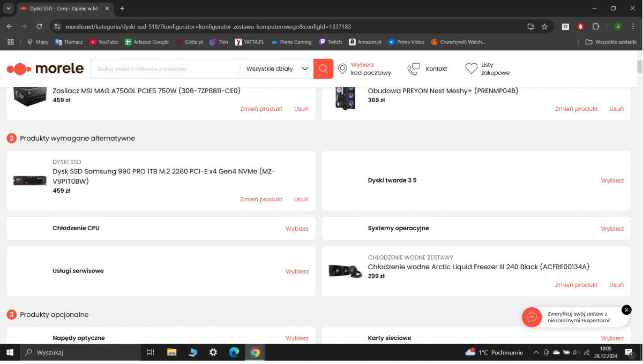Screen dimensions: 643x364
Task: Click the page vertical scrollbar thumb
Action: (x=639, y=67)
